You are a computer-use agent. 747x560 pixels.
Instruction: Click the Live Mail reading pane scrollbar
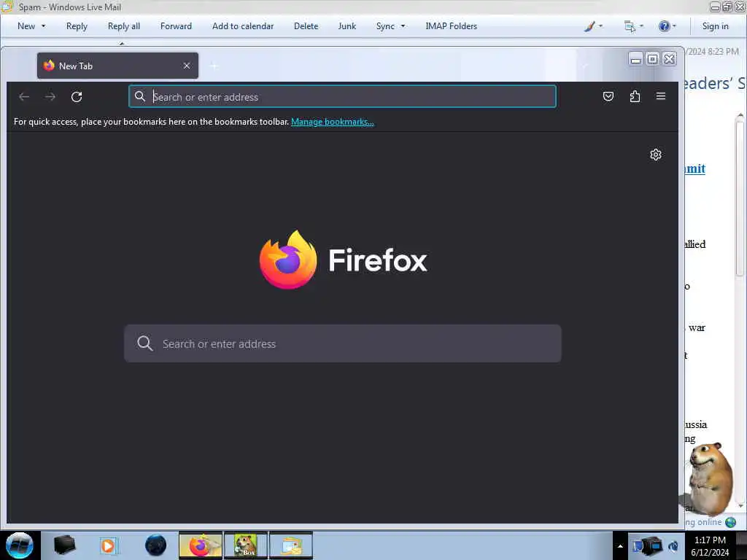[x=740, y=198]
